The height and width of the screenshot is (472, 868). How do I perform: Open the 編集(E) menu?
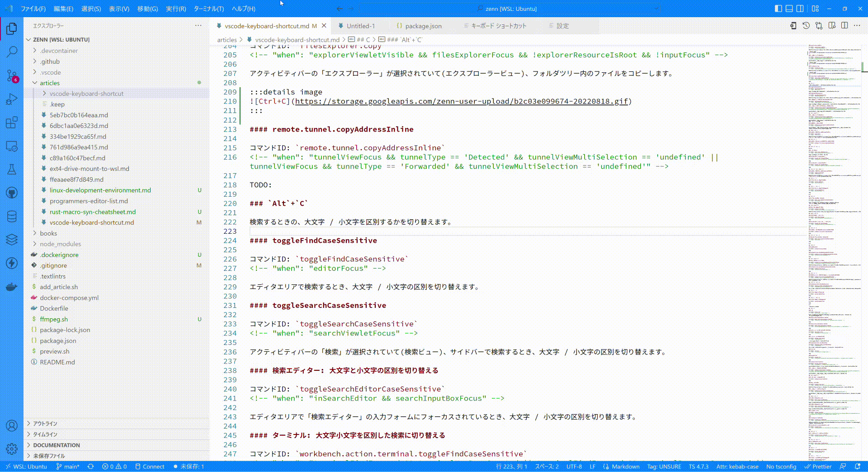tap(63, 9)
